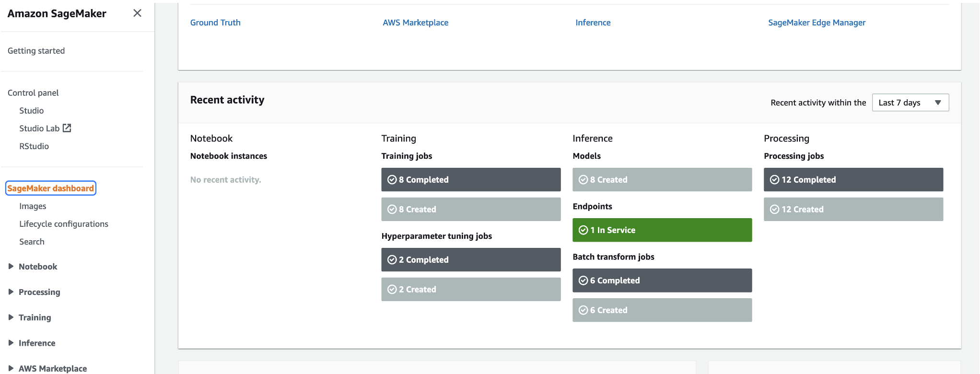Open Getting started page
Screen dimensions: 980x374
tap(36, 51)
